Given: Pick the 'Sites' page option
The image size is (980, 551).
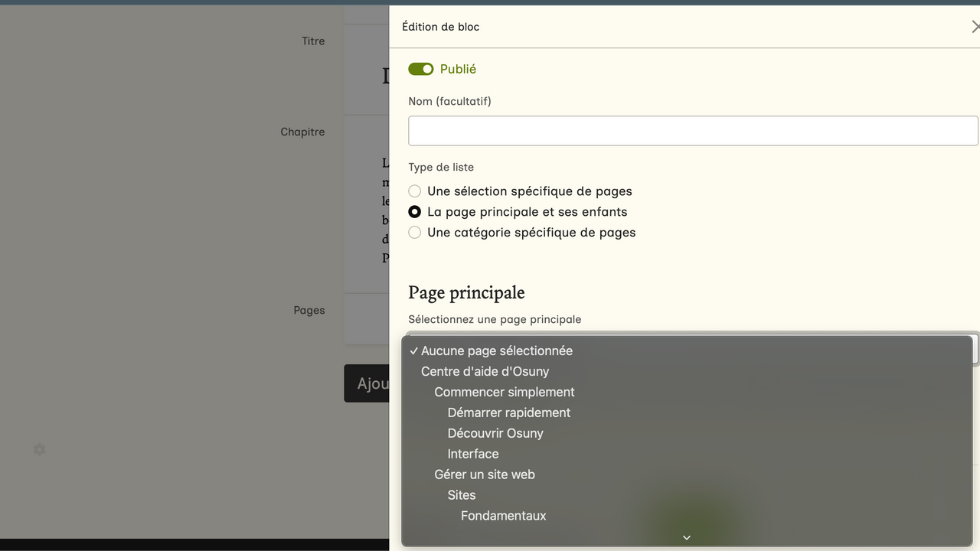Looking at the screenshot, I should click(462, 495).
